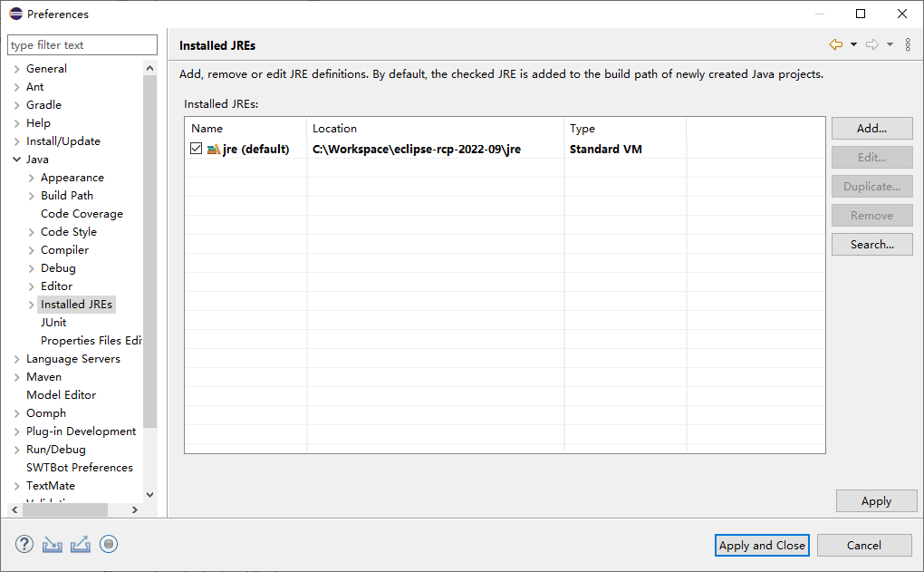Click the Remove button
The height and width of the screenshot is (572, 924).
(871, 216)
